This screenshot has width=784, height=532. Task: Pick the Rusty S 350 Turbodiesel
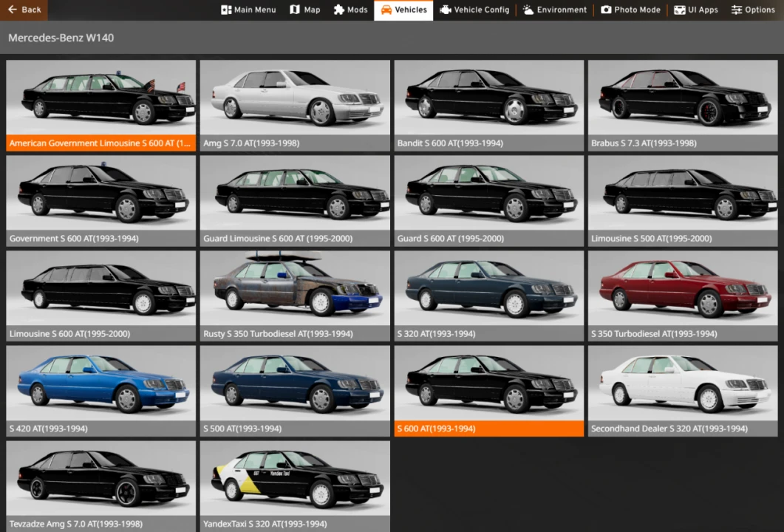[294, 294]
